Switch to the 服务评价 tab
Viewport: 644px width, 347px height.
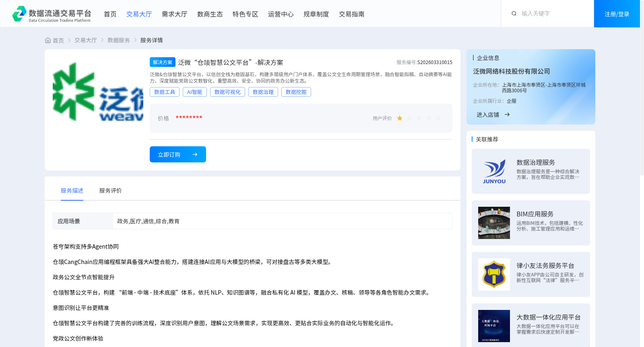111,191
